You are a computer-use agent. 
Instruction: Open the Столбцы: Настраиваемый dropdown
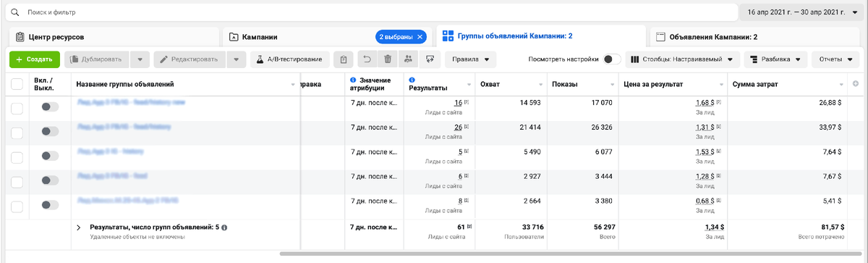[x=682, y=59]
